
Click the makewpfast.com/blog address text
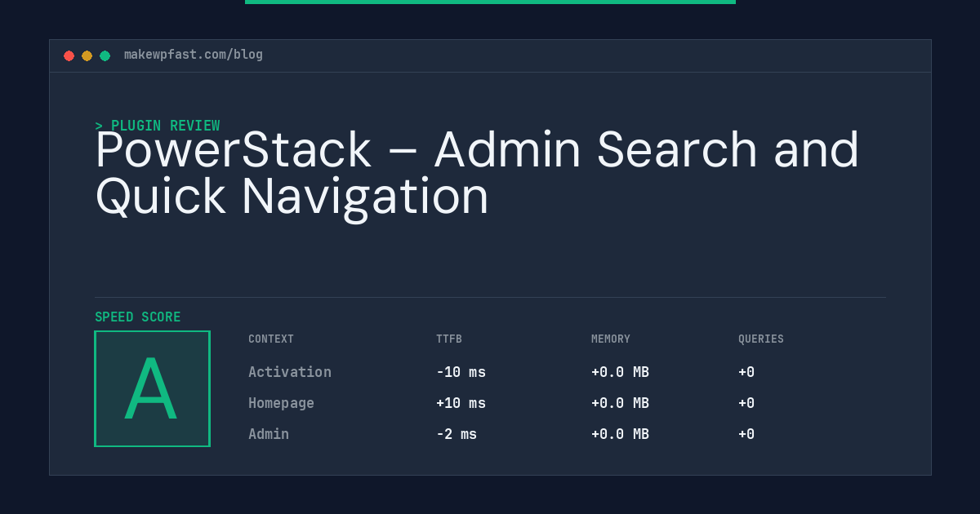tap(194, 55)
